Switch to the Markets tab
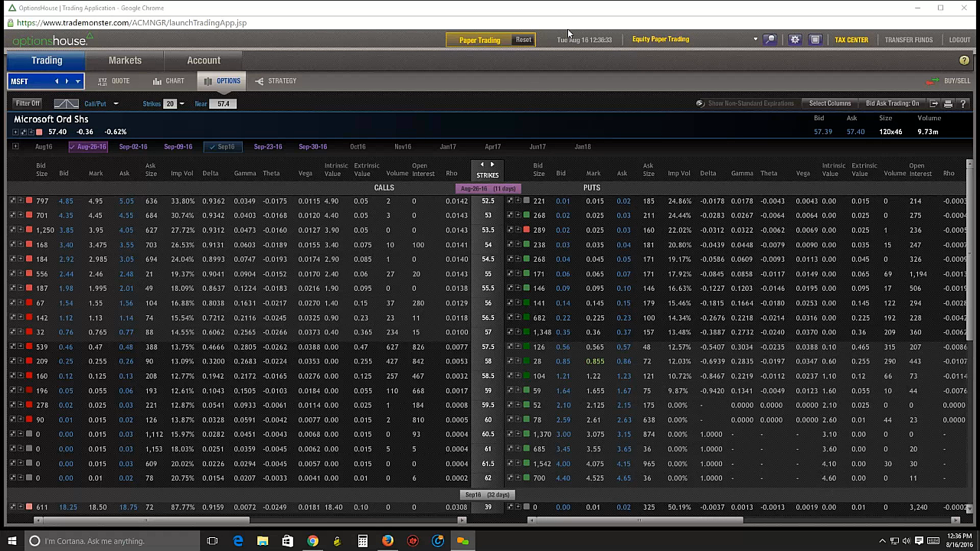Image resolution: width=980 pixels, height=551 pixels. pos(125,60)
